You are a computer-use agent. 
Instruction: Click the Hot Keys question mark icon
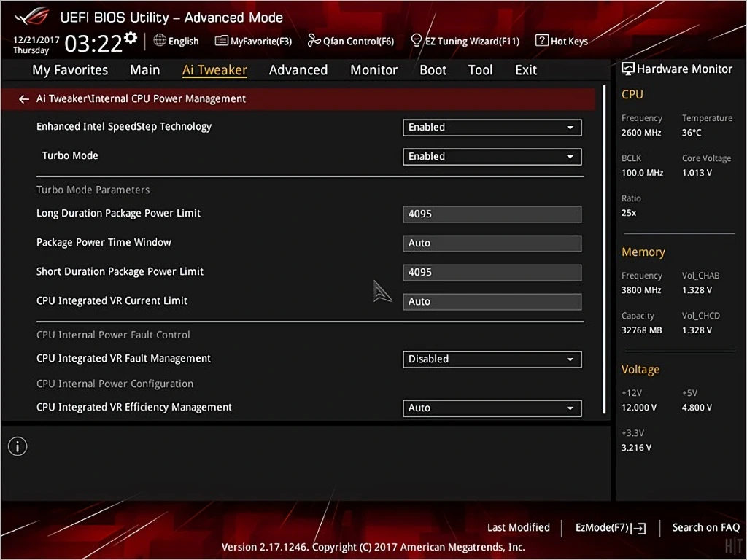[x=542, y=41]
